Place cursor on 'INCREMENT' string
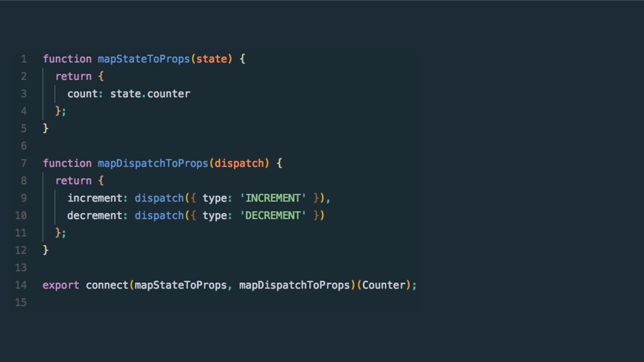The image size is (644, 362). (273, 198)
